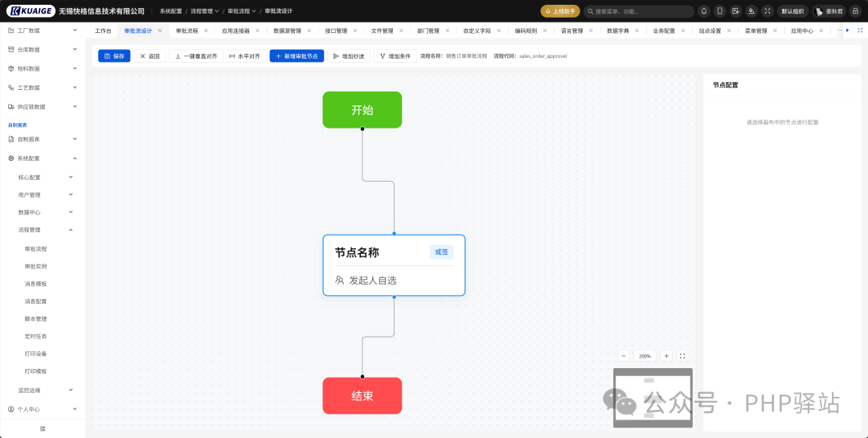This screenshot has height=438, width=868.
Task: Close the 审批流程 tab
Action: tap(206, 31)
